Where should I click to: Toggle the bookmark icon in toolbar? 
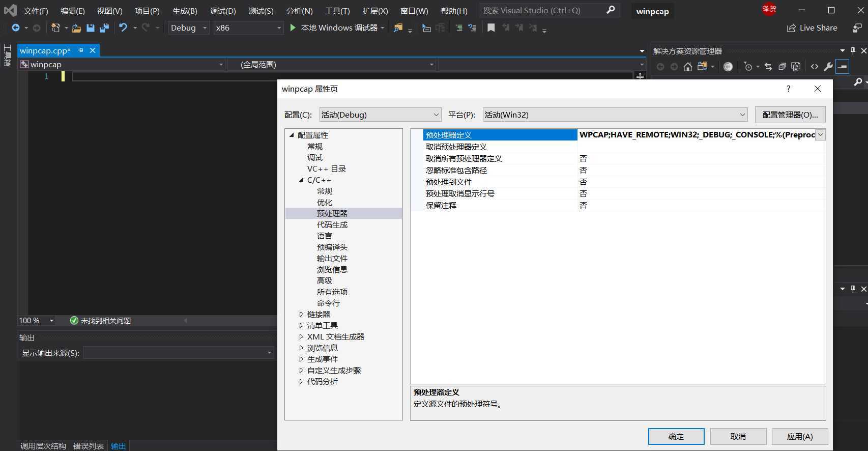[491, 28]
